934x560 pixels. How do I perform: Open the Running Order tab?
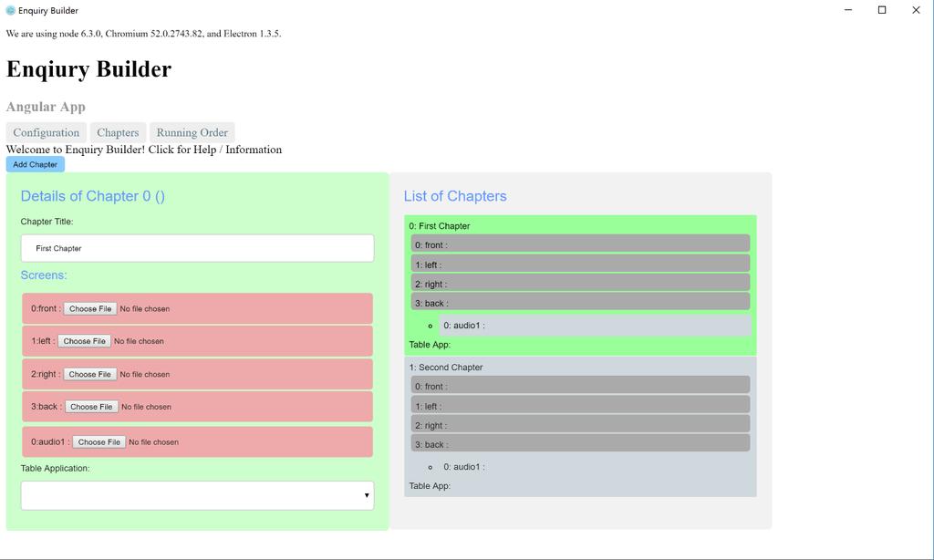(x=192, y=132)
